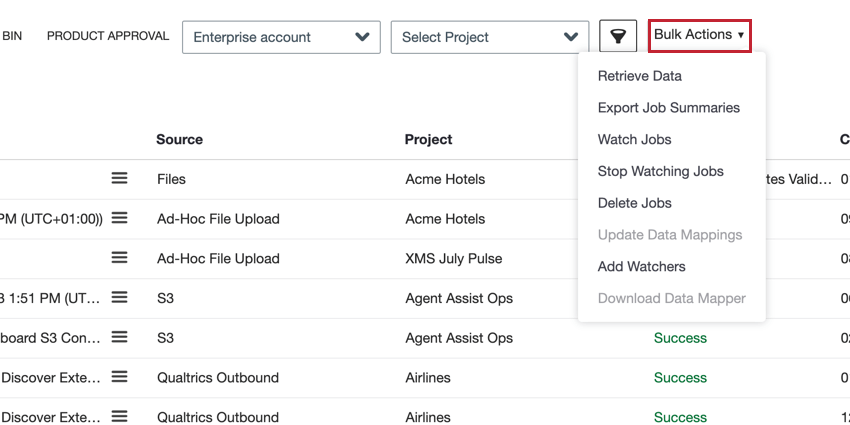The image size is (850, 425).
Task: Switch to Product Approval tab
Action: (x=108, y=36)
